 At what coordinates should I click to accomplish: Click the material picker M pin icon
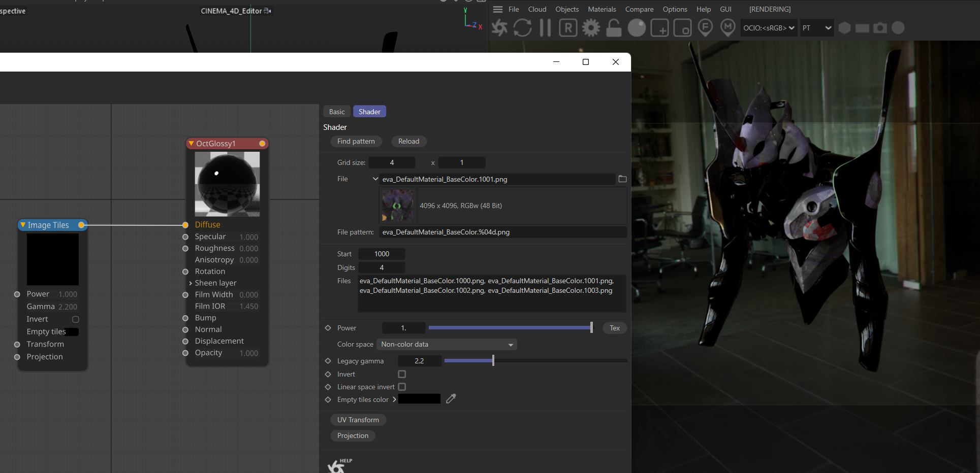728,28
